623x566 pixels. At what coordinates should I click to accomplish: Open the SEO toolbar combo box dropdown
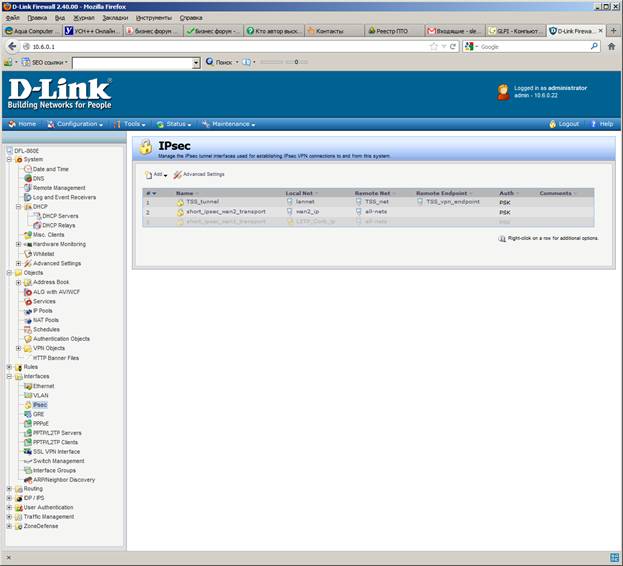click(x=196, y=63)
